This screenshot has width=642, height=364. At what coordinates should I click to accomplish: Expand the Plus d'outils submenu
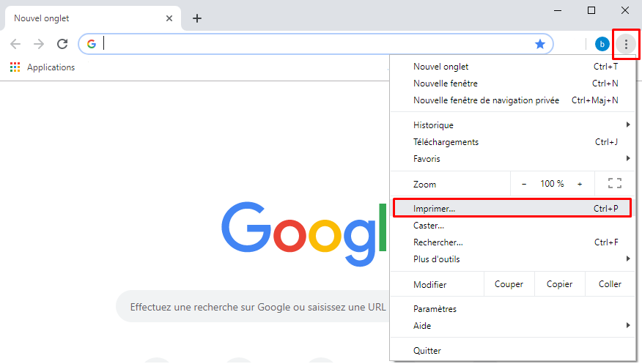(x=512, y=259)
